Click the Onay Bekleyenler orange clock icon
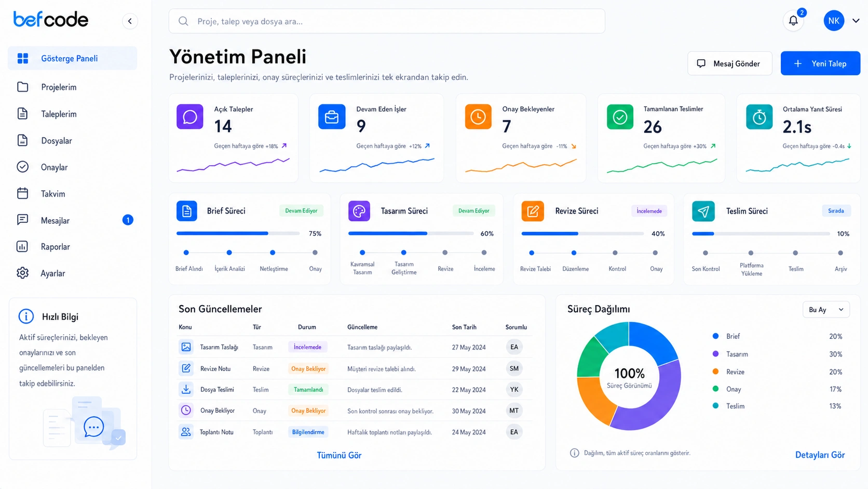The width and height of the screenshot is (868, 489). pos(478,117)
